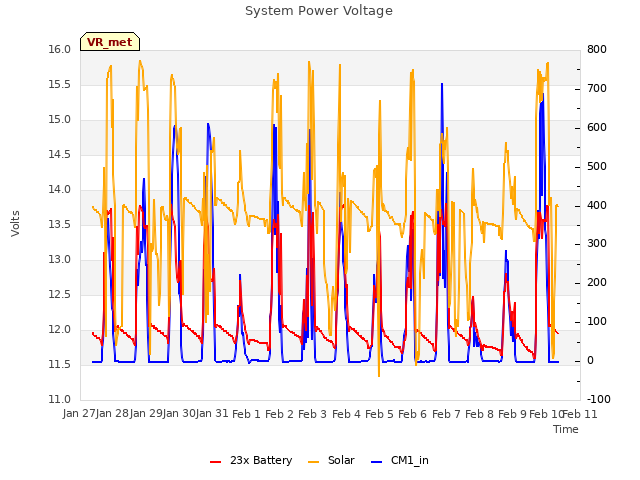This screenshot has height=480, width=640.
Task: Select the Jan 28 date tick label
Action: (113, 414)
